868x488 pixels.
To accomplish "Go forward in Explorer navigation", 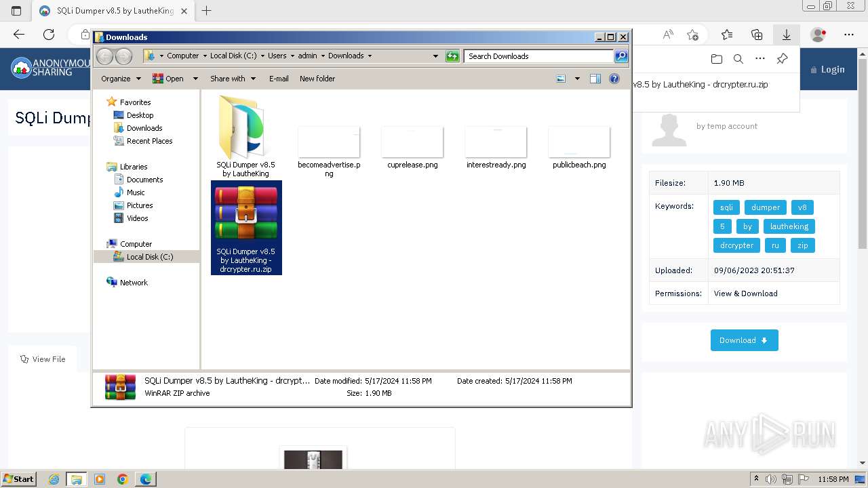I will pyautogui.click(x=123, y=56).
